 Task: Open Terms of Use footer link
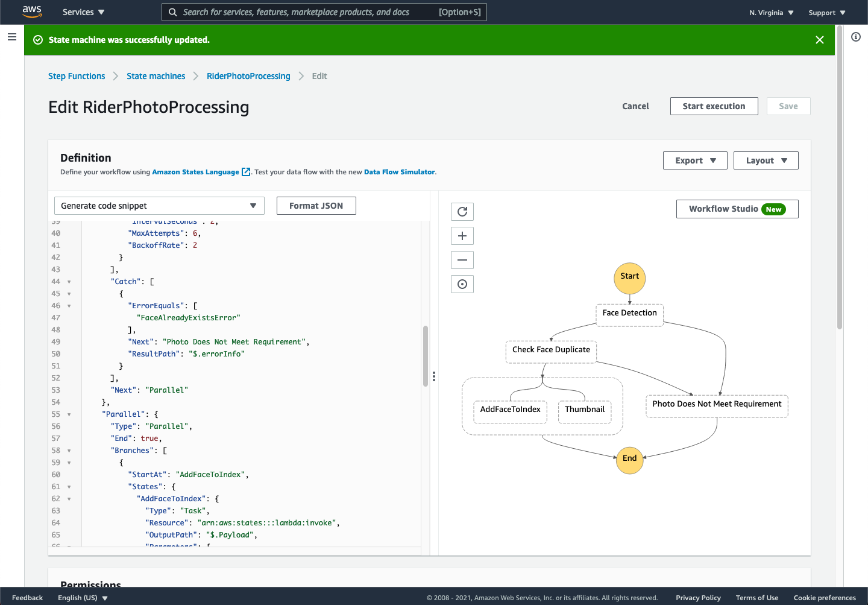(757, 598)
